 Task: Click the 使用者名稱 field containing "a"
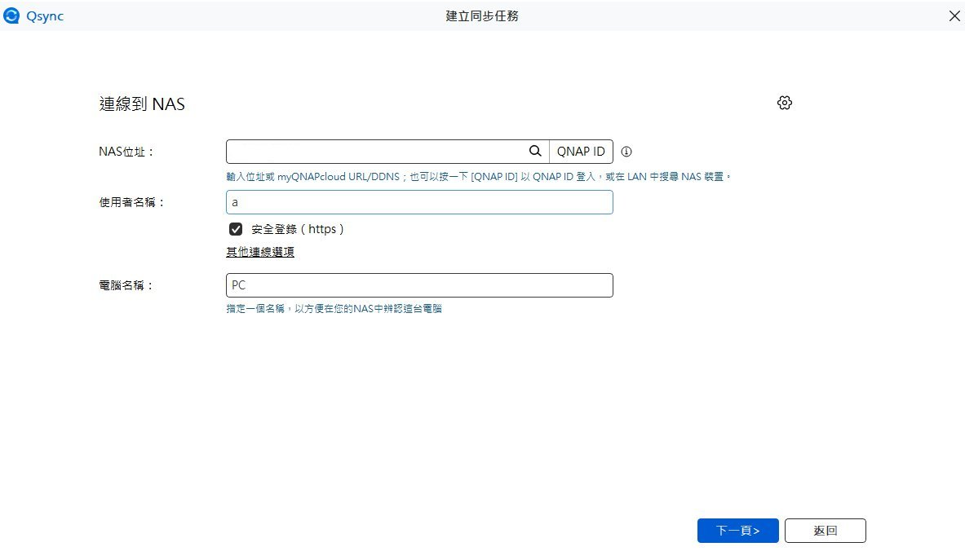click(x=419, y=202)
